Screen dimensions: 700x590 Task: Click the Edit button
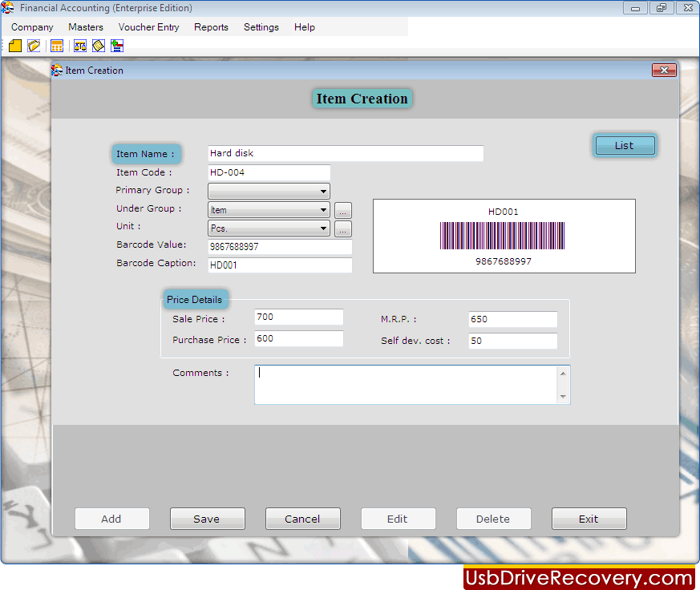(x=399, y=519)
